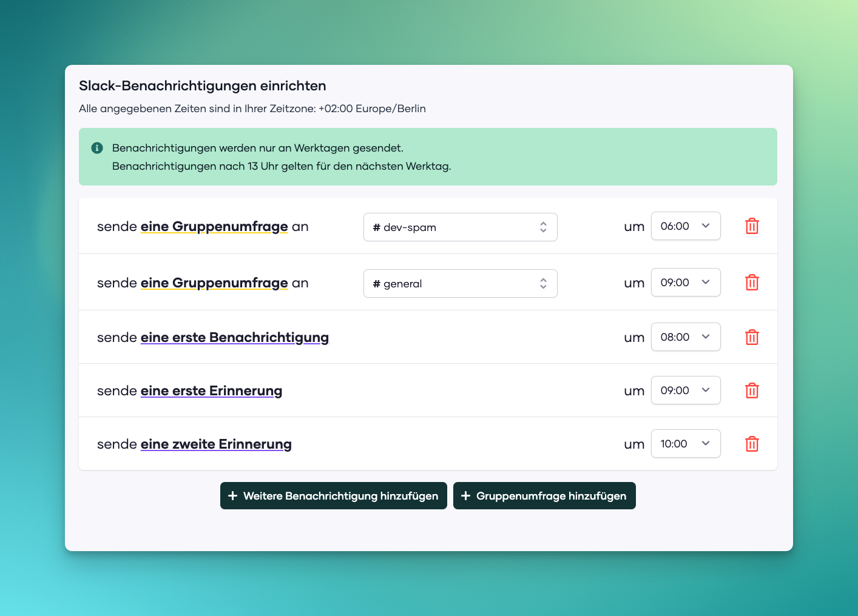Open the 08:00 time dropdown
This screenshot has width=858, height=616.
point(686,336)
